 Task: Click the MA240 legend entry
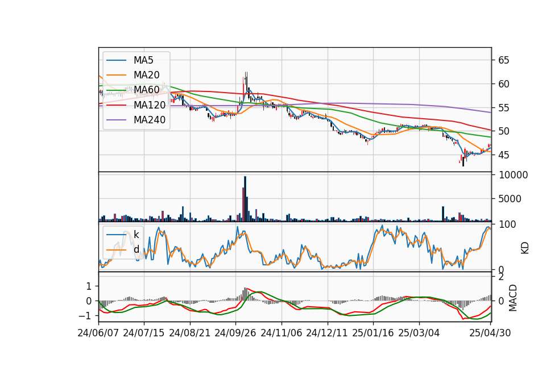click(x=136, y=120)
